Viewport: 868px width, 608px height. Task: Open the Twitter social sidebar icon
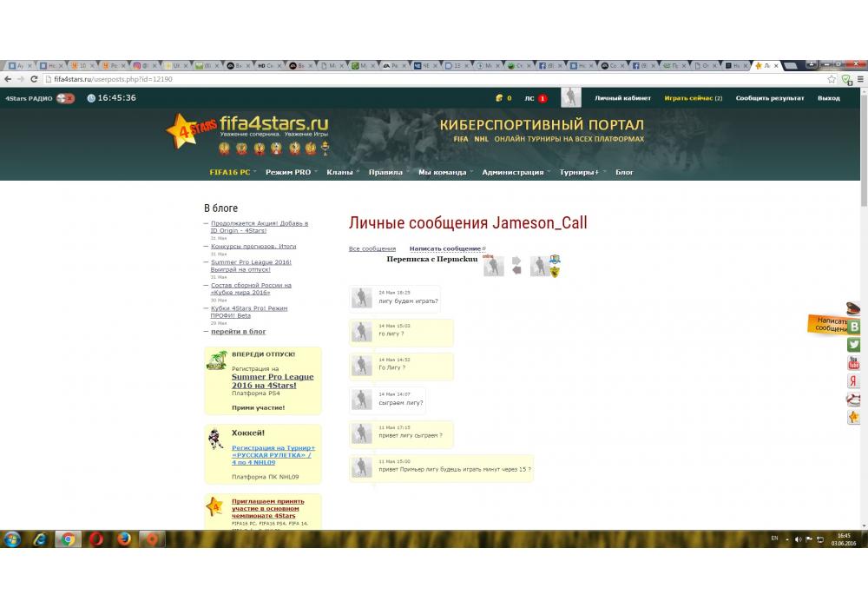point(854,345)
